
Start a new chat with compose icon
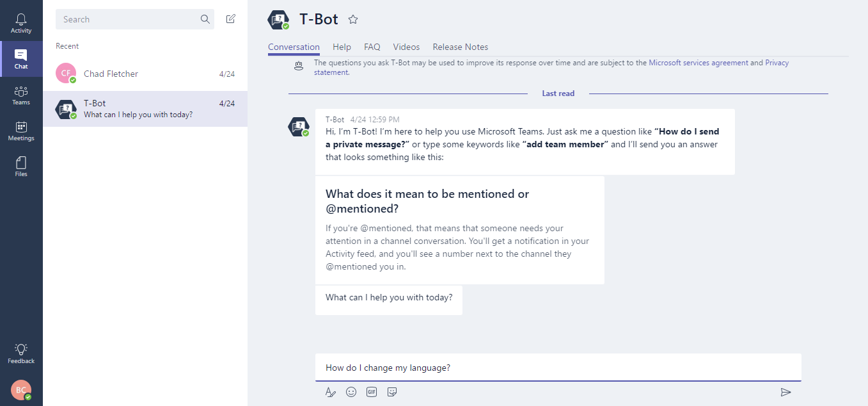231,19
